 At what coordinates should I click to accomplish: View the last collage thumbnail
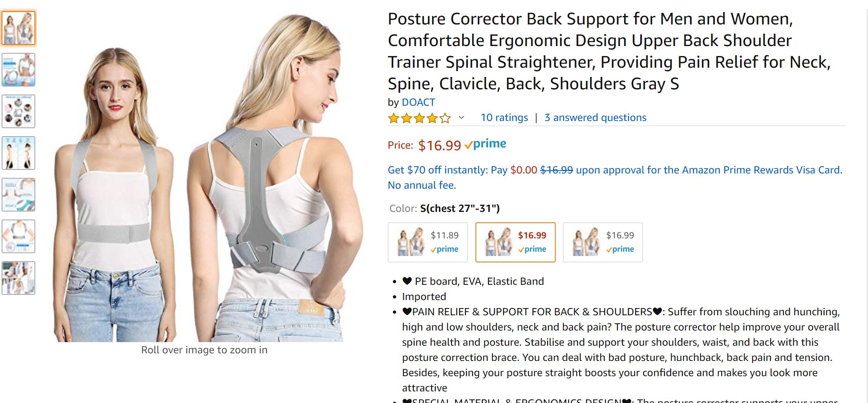coord(18,278)
